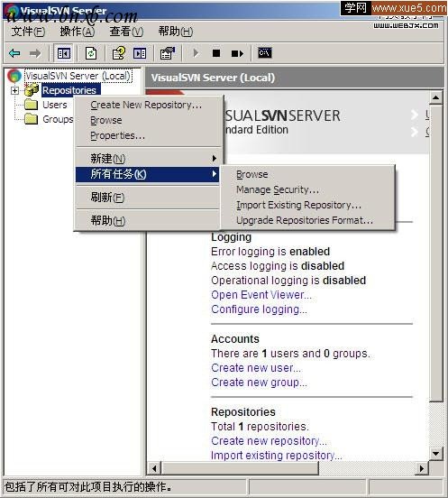The image size is (448, 498).
Task: Click the Create new group... link
Action: point(260,383)
